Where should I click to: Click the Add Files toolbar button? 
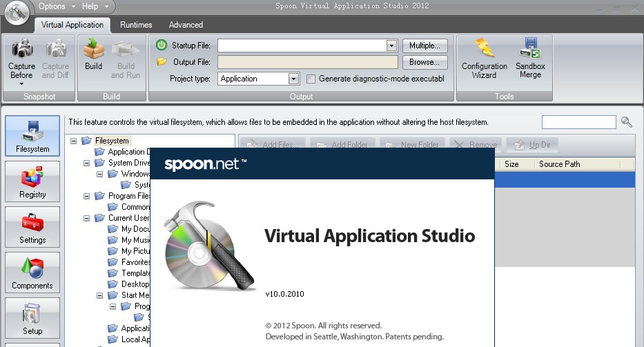[x=271, y=145]
